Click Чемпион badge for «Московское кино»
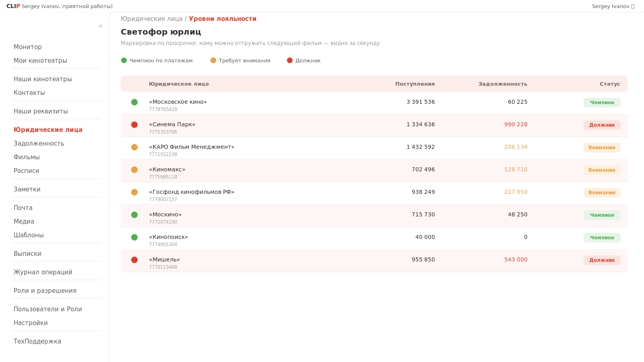 pyautogui.click(x=602, y=103)
